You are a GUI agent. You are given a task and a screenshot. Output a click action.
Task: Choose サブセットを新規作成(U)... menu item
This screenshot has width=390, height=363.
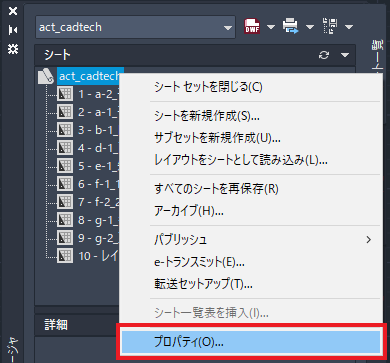click(251, 138)
